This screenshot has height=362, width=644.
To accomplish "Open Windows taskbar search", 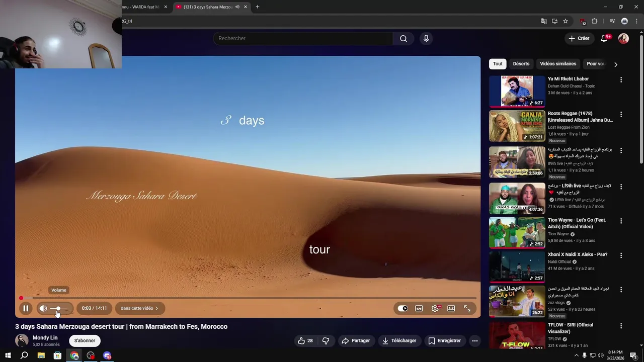I will (x=24, y=355).
